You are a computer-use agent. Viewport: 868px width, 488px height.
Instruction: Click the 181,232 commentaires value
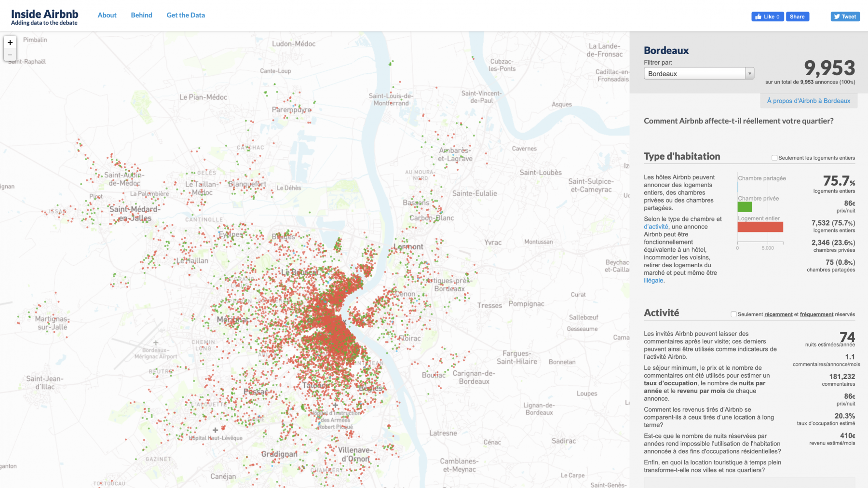point(842,377)
